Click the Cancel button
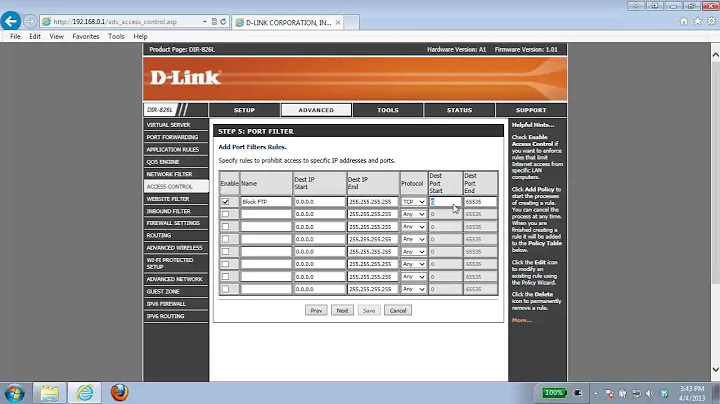720x404 pixels. [398, 310]
